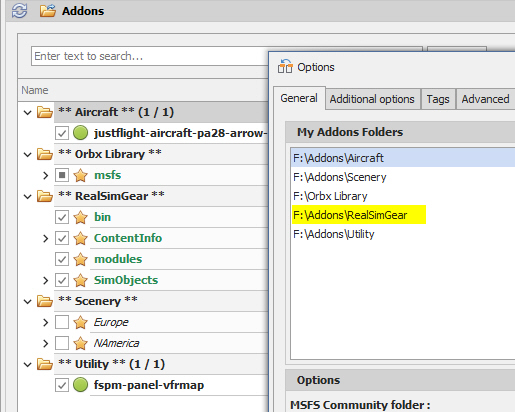Uncheck the ContentInfo checkbox
515x412 pixels.
click(x=62, y=238)
